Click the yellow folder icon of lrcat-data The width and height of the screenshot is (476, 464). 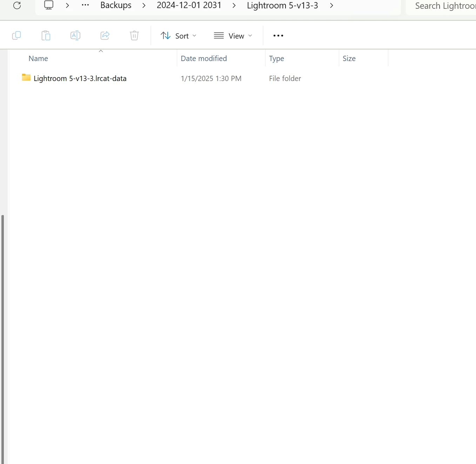26,78
